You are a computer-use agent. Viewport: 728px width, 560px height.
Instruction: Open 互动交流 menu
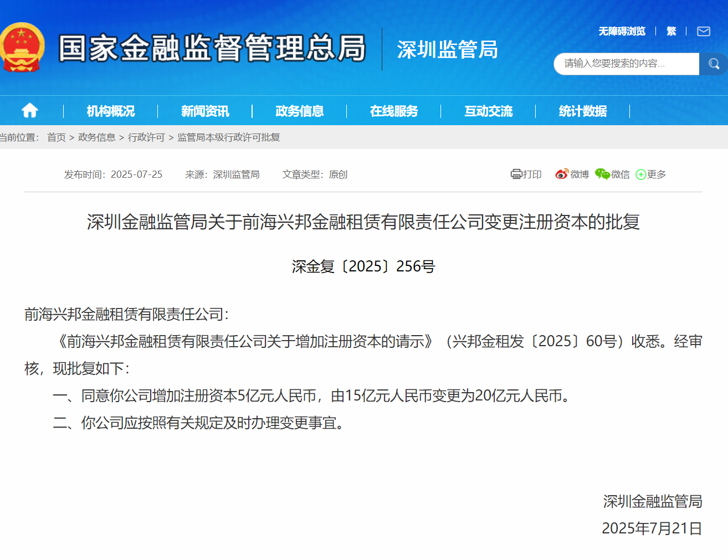click(x=489, y=111)
